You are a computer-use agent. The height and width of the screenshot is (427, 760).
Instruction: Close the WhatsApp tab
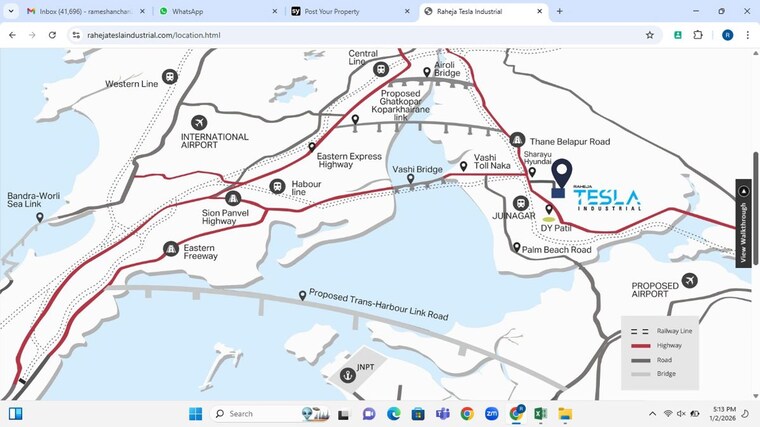point(275,11)
